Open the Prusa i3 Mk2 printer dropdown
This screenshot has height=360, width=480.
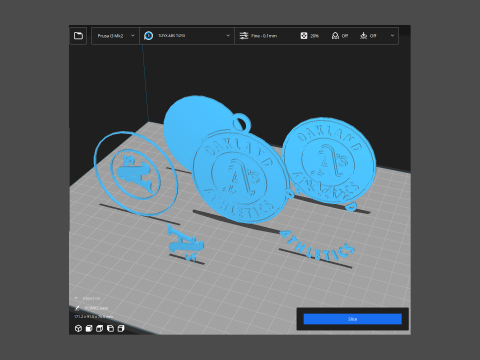click(116, 36)
